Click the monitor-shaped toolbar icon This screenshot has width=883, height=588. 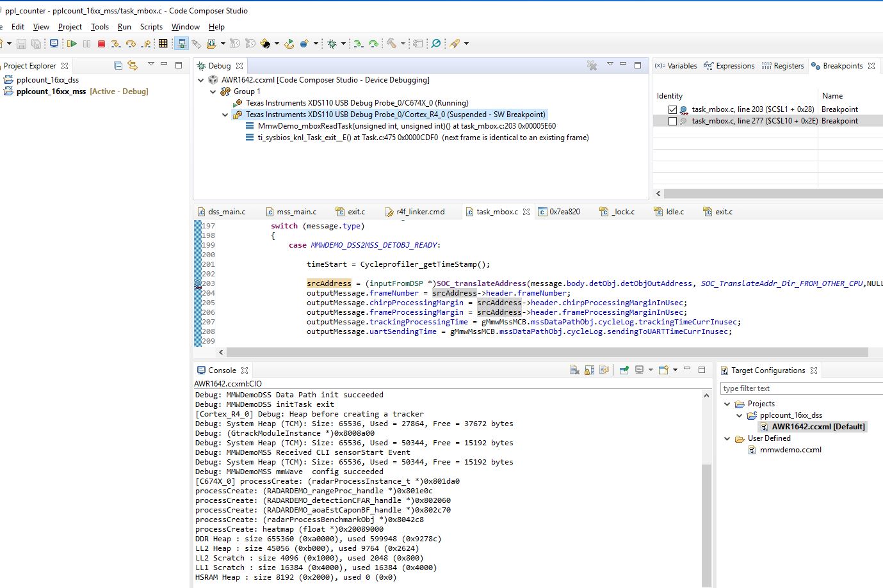(x=54, y=44)
